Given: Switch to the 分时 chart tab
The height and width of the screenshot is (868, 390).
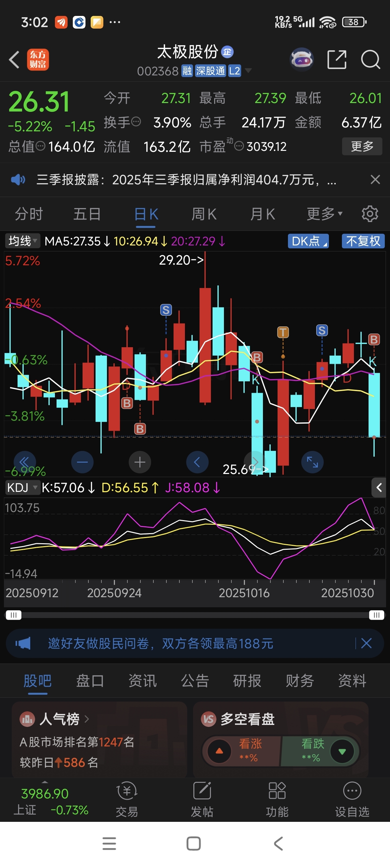Looking at the screenshot, I should pos(29,214).
